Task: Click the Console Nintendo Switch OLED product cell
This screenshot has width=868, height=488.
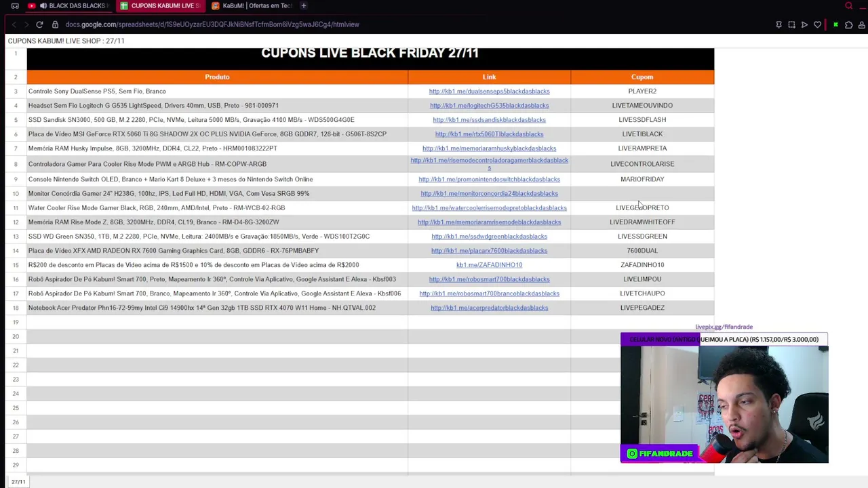Action: pyautogui.click(x=217, y=180)
